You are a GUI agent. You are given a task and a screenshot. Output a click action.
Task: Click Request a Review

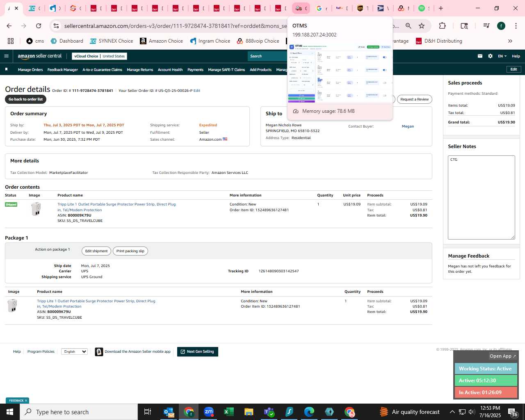pyautogui.click(x=414, y=99)
